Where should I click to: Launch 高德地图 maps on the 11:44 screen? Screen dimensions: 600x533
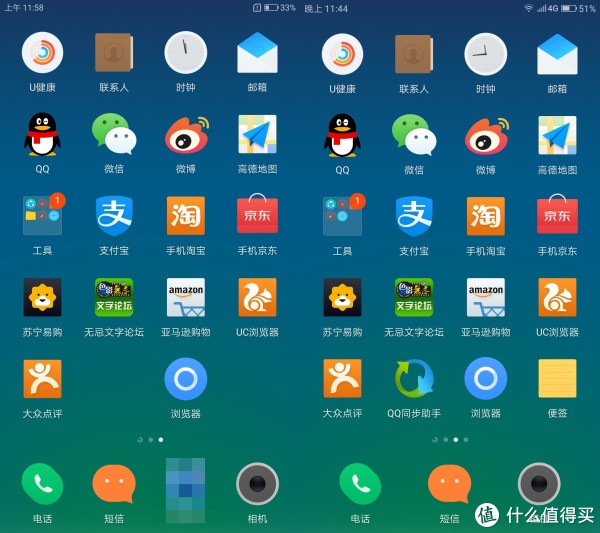point(557,135)
